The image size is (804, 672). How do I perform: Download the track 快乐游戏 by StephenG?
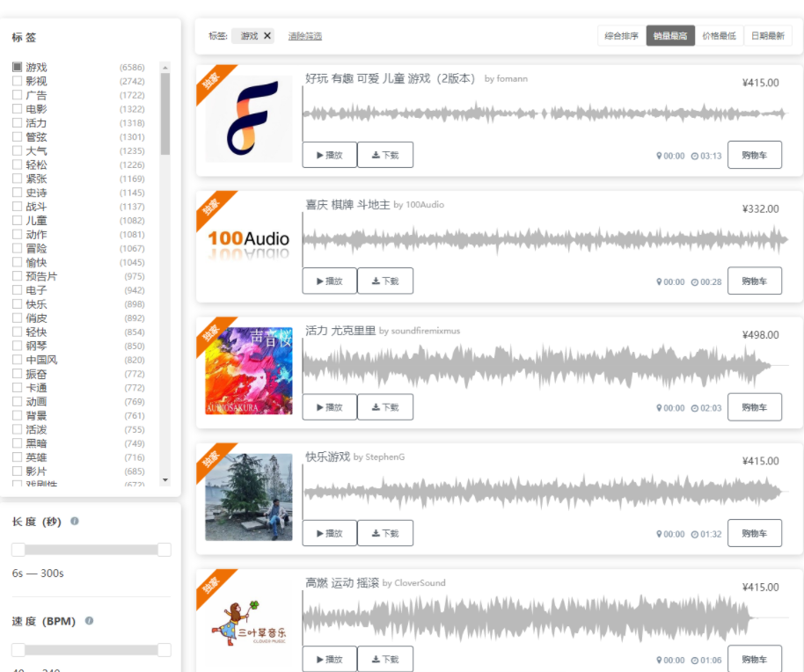tap(385, 533)
